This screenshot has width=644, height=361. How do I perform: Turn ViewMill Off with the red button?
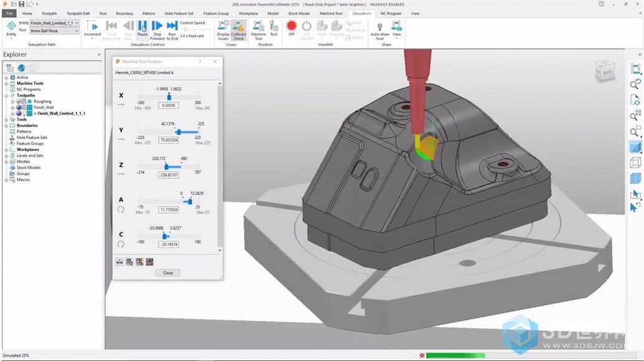click(x=292, y=27)
